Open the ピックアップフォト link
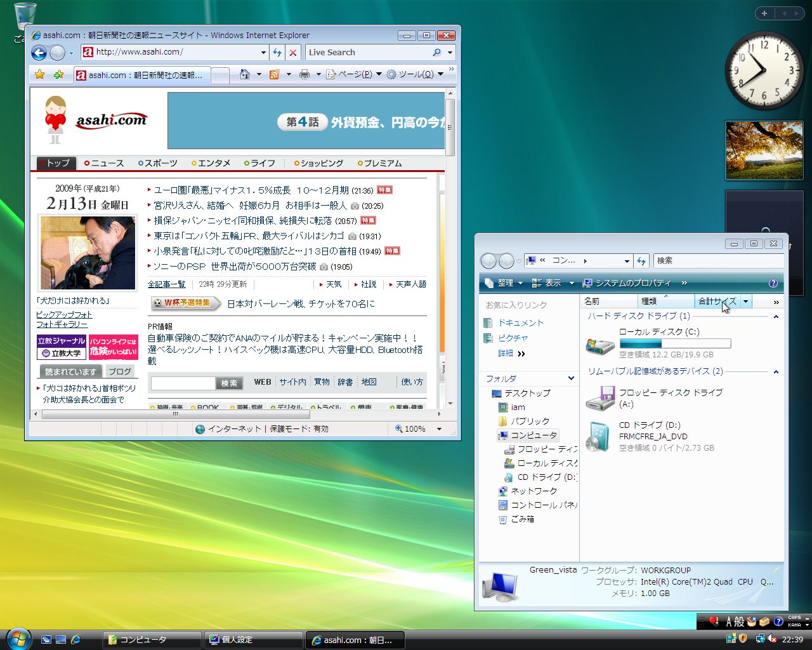The height and width of the screenshot is (650, 812). point(64,315)
